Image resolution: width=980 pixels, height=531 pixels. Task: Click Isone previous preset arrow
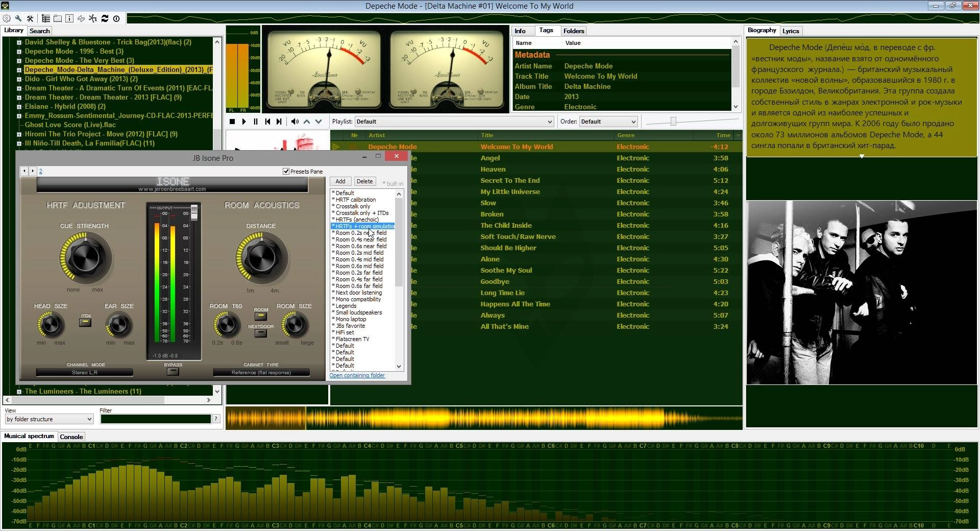click(x=24, y=172)
